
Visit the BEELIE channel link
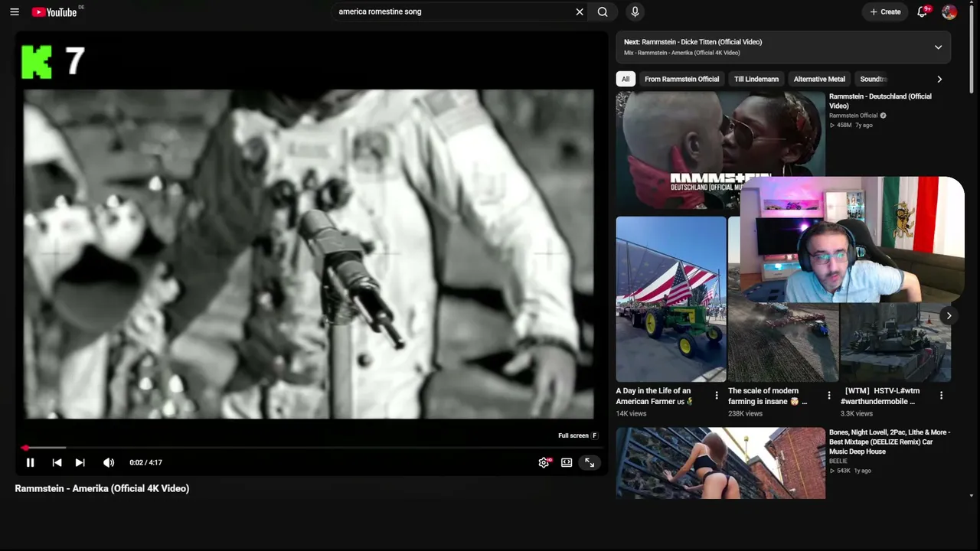click(x=838, y=461)
